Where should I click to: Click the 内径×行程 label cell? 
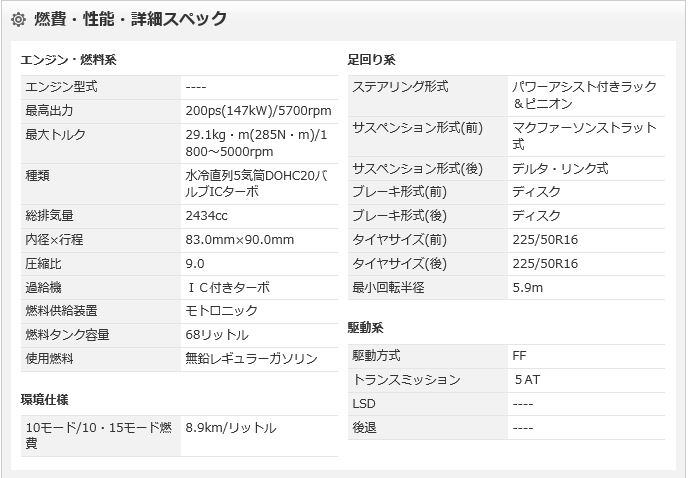(x=100, y=240)
